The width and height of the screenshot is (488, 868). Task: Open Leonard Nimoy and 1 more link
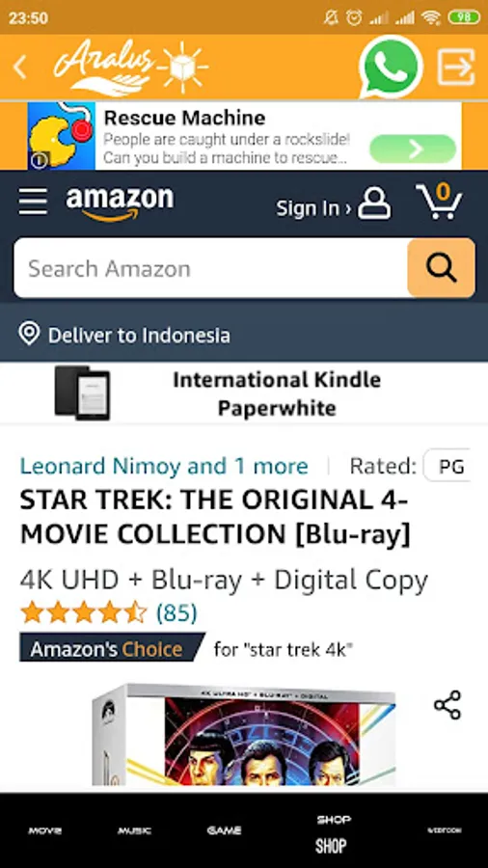coord(164,466)
